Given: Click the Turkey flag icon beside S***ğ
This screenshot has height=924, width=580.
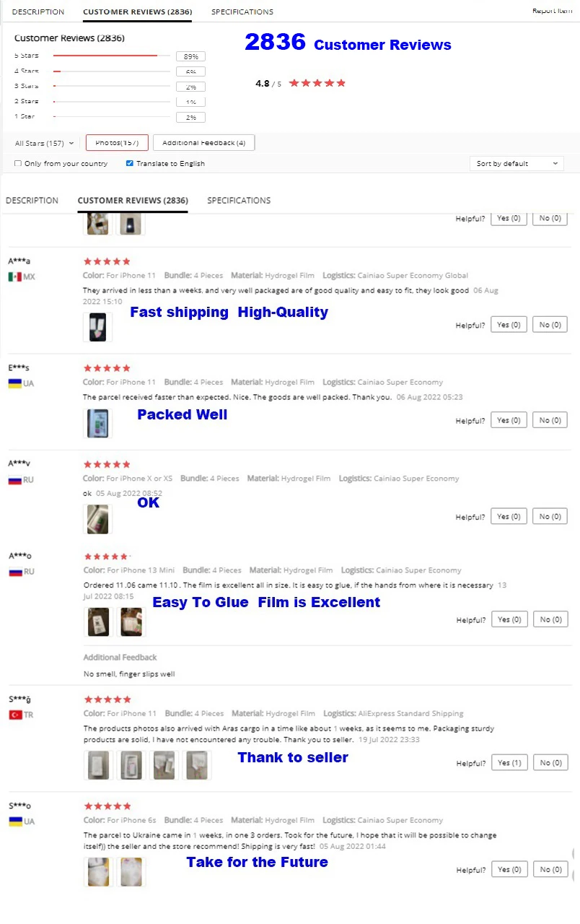Looking at the screenshot, I should coord(14,715).
